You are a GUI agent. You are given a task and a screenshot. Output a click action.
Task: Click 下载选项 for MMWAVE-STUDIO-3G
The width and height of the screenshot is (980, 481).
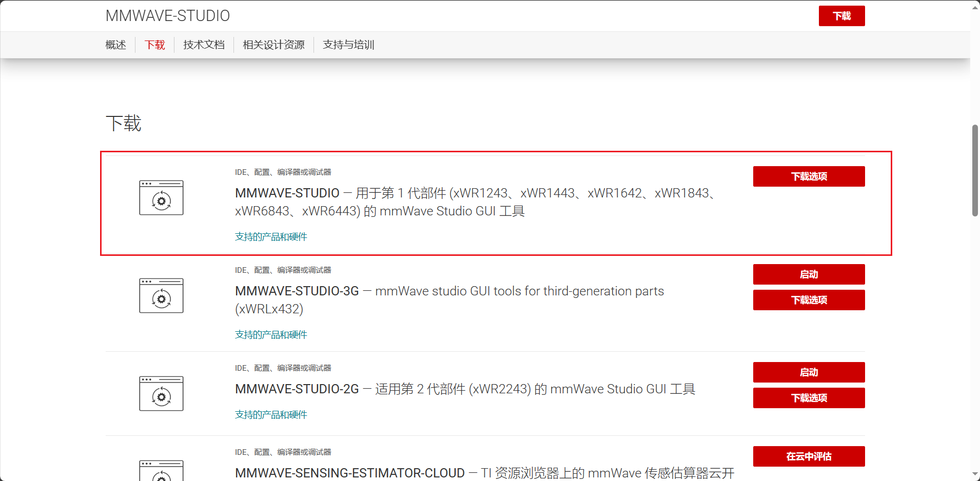coord(809,300)
